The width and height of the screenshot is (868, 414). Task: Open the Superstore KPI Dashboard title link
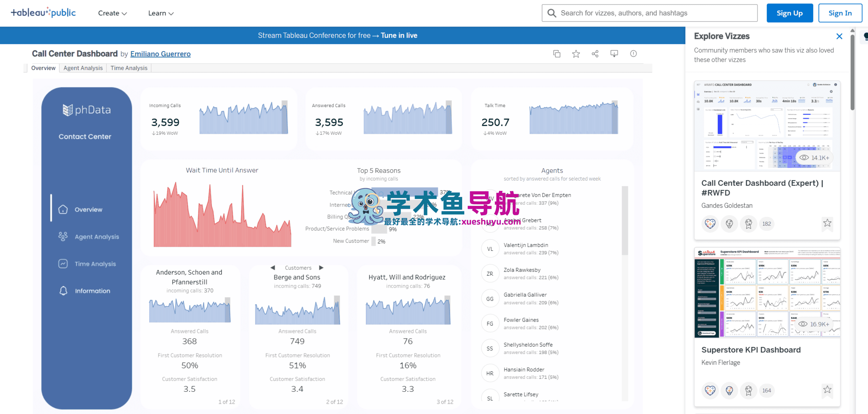point(751,350)
